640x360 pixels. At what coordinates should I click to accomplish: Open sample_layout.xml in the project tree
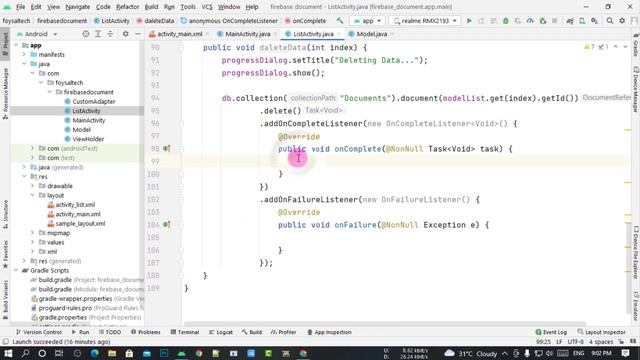click(x=80, y=224)
